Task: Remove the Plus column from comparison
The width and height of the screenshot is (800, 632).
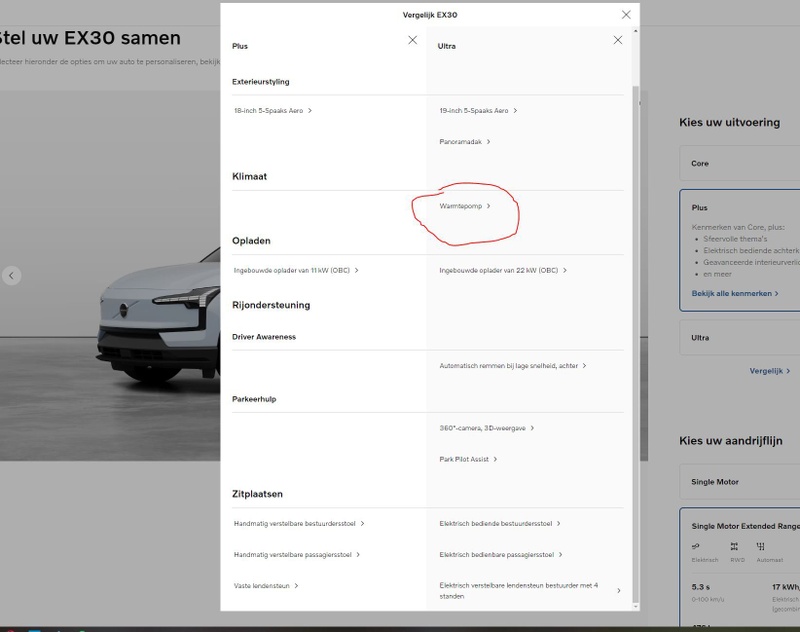Action: pyautogui.click(x=413, y=40)
